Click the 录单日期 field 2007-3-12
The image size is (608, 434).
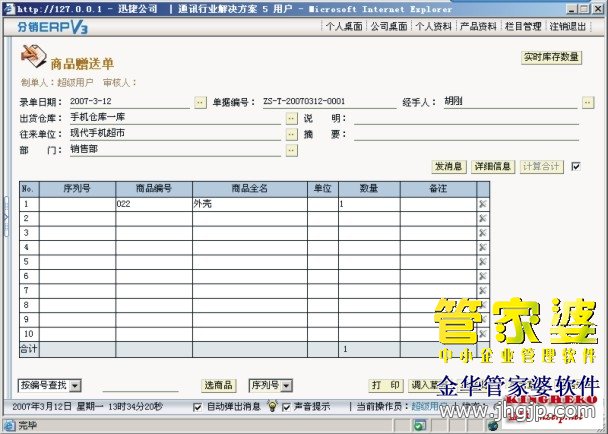tap(130, 102)
